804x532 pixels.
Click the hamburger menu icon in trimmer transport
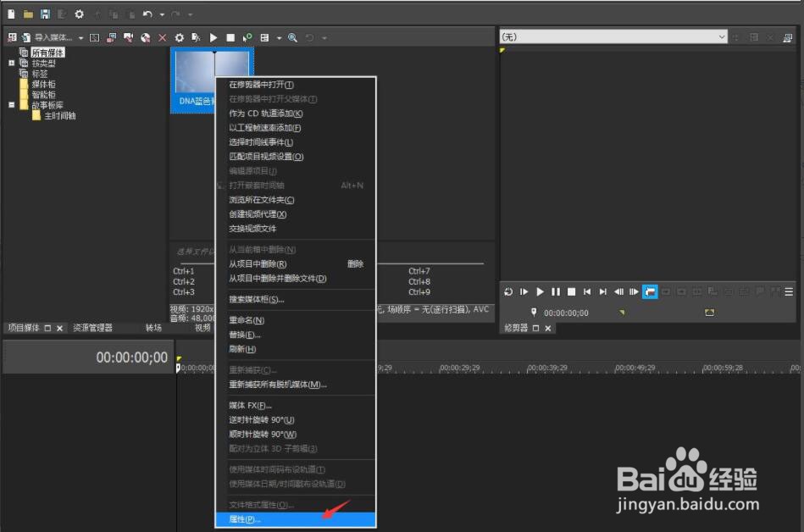(x=787, y=291)
